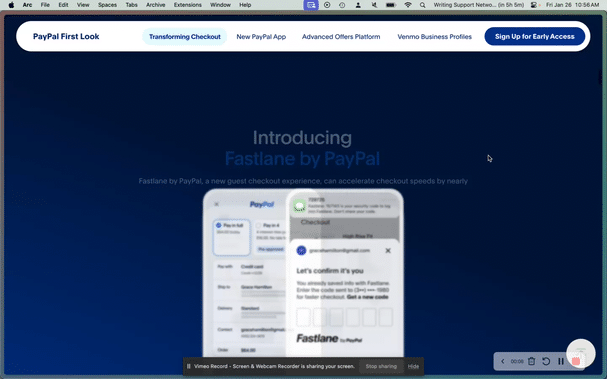Click Sign Up for Early Access button

[x=535, y=36]
